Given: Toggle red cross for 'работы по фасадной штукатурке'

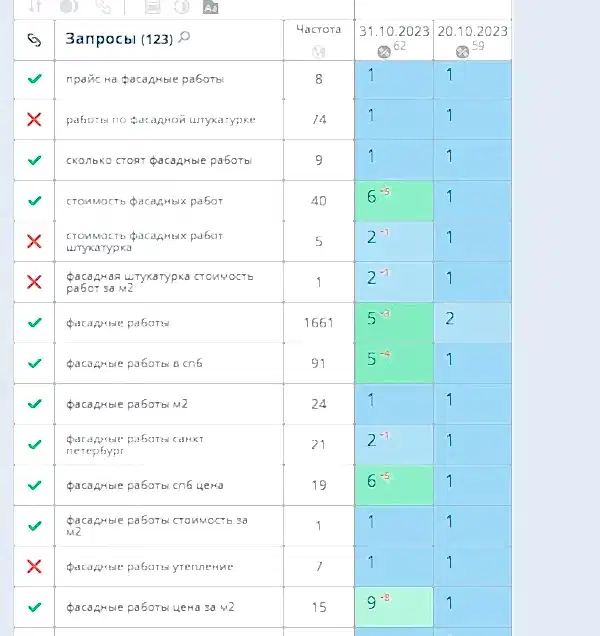Looking at the screenshot, I should 34,120.
